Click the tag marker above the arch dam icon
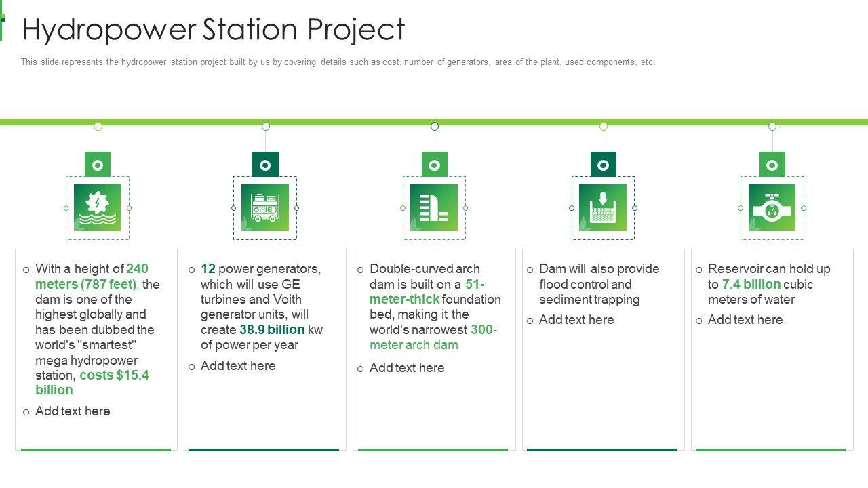This screenshot has width=868, height=488. (434, 165)
